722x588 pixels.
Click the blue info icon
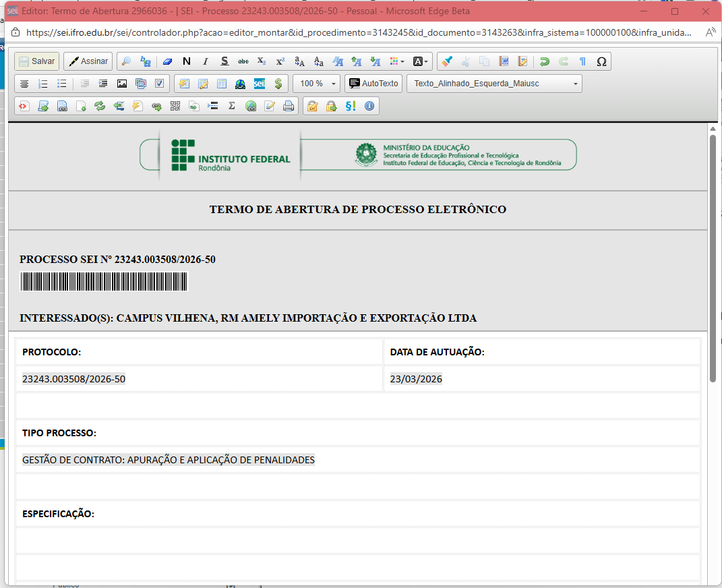pyautogui.click(x=369, y=106)
